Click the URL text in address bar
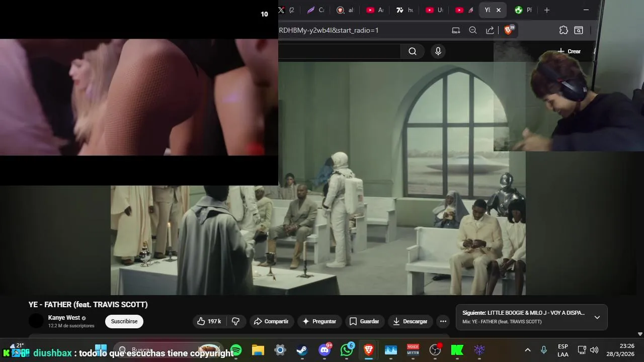Screen dimensions: 644x362 (329, 30)
